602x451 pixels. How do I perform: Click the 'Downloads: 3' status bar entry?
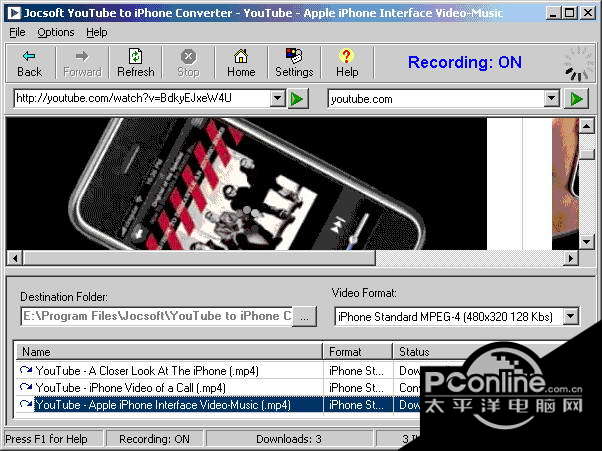[289, 439]
